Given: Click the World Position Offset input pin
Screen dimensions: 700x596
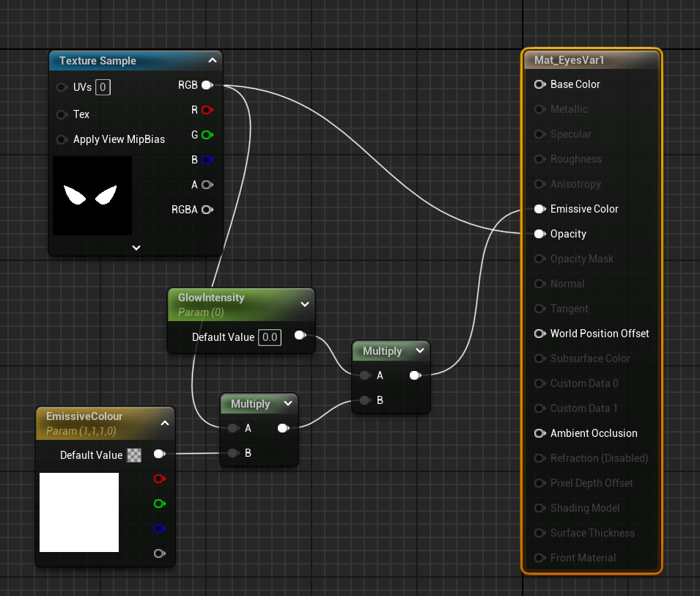Looking at the screenshot, I should click(x=539, y=334).
